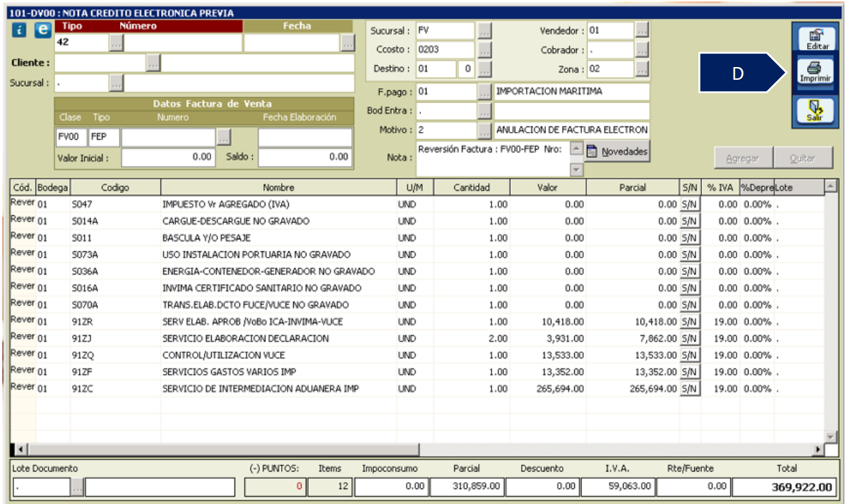This screenshot has height=504, width=846.
Task: Click S/N button in BASCULA Y/O PESAJE row
Action: tap(689, 238)
